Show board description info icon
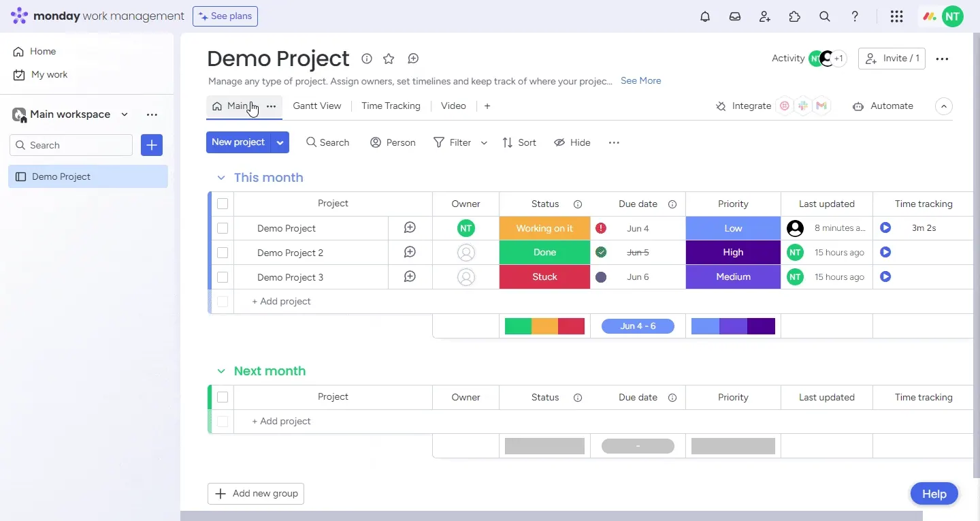Screen dimensions: 980x521 [367, 59]
